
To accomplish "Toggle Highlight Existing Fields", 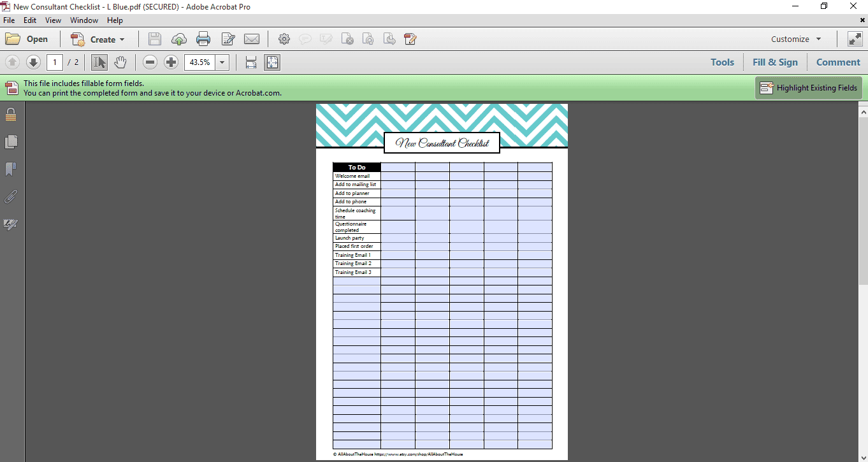I will tap(809, 88).
